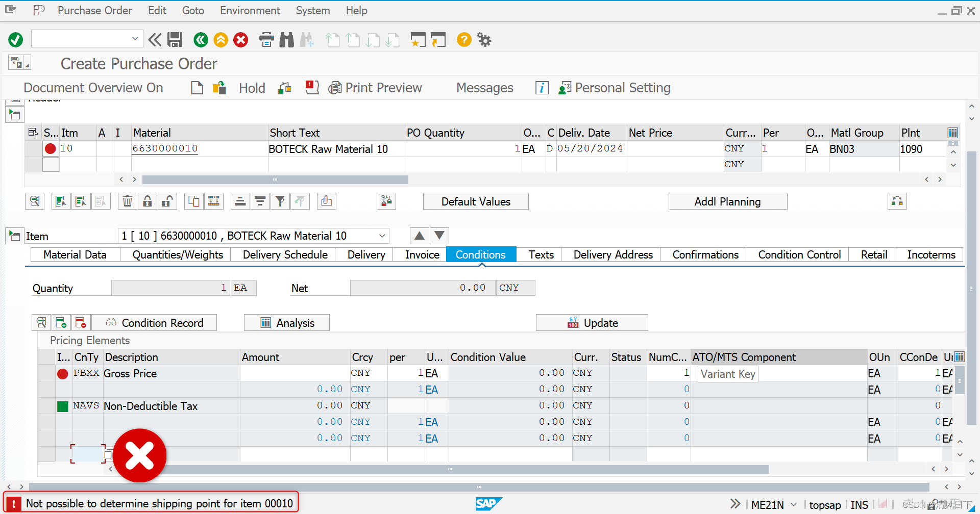Click the Update pricing button
Viewport: 980px width, 514px height.
pos(592,323)
